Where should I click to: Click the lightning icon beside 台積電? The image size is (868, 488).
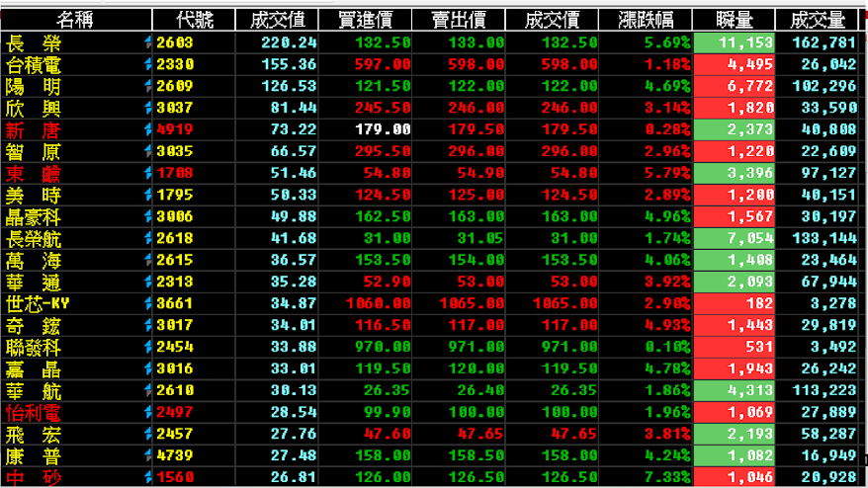tap(148, 64)
